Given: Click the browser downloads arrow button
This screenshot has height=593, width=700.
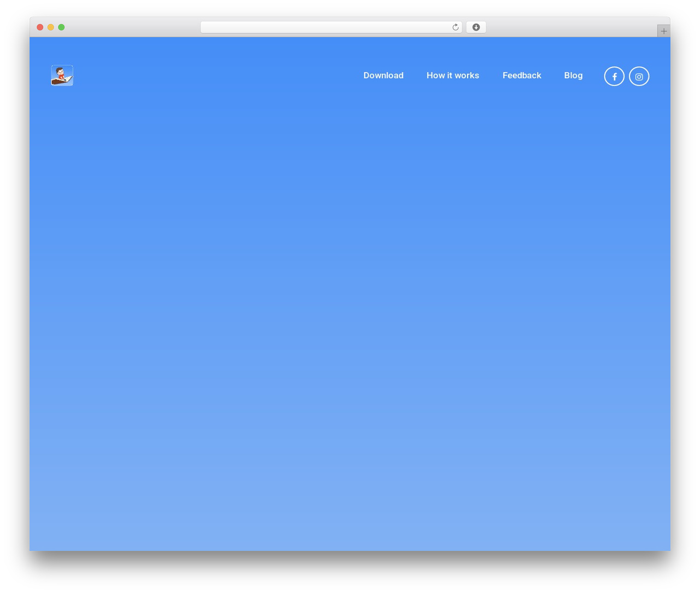Looking at the screenshot, I should click(x=476, y=27).
